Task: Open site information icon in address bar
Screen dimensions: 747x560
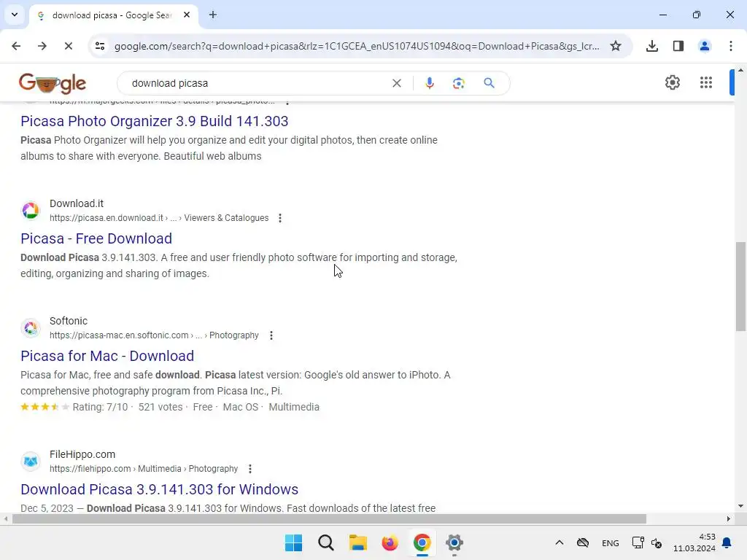Action: point(100,46)
